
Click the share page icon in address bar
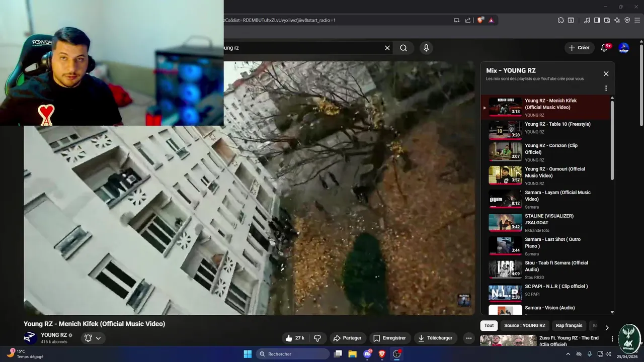click(468, 20)
